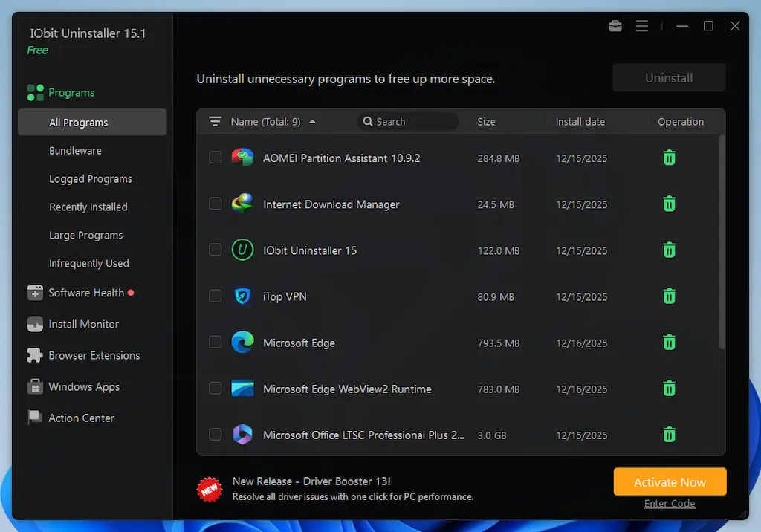Check the Internet Download Manager checkbox
The image size is (761, 532).
coord(215,204)
